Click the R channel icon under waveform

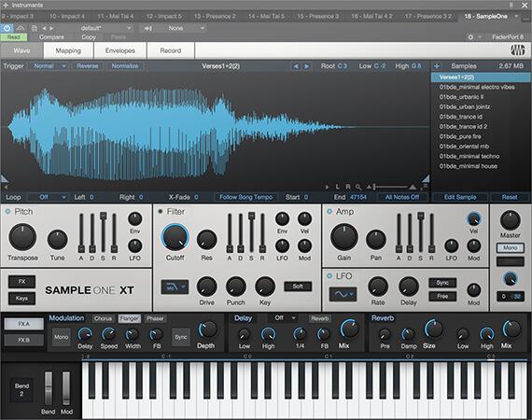tap(348, 187)
